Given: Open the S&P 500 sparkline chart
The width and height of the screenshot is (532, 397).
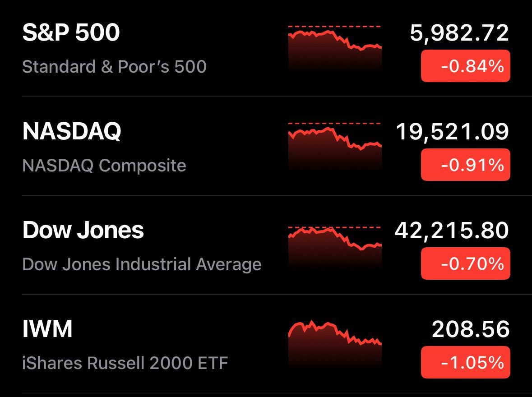Looking at the screenshot, I should [335, 48].
